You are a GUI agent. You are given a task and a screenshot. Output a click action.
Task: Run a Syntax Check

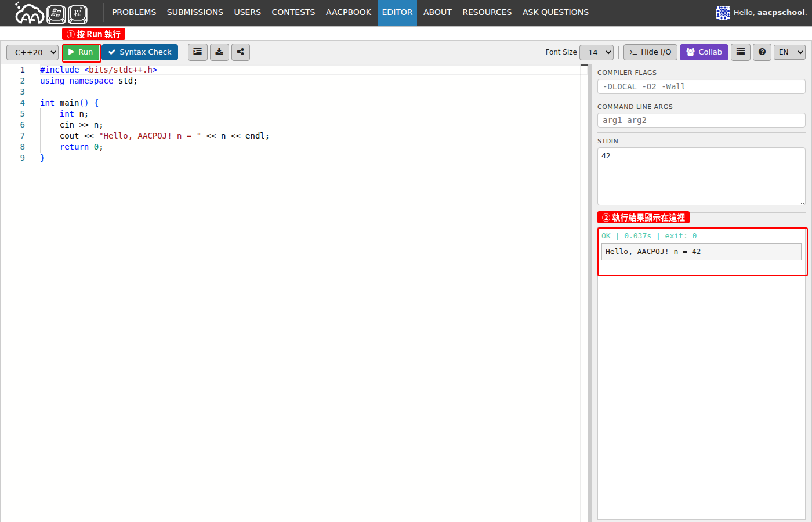click(140, 52)
